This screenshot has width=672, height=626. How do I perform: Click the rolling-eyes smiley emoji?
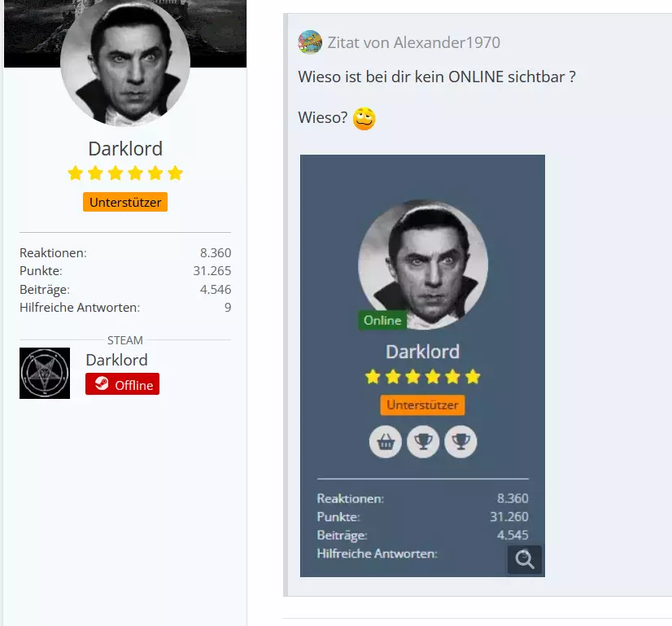tap(364, 119)
